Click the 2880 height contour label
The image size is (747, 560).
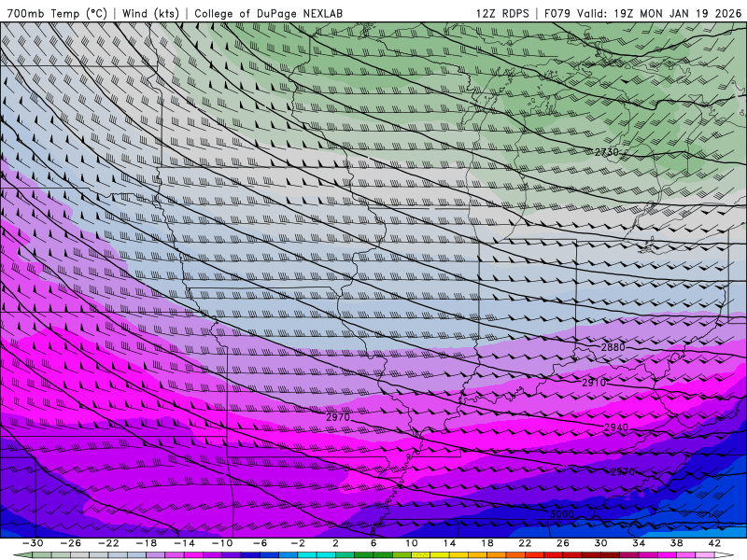tap(613, 347)
